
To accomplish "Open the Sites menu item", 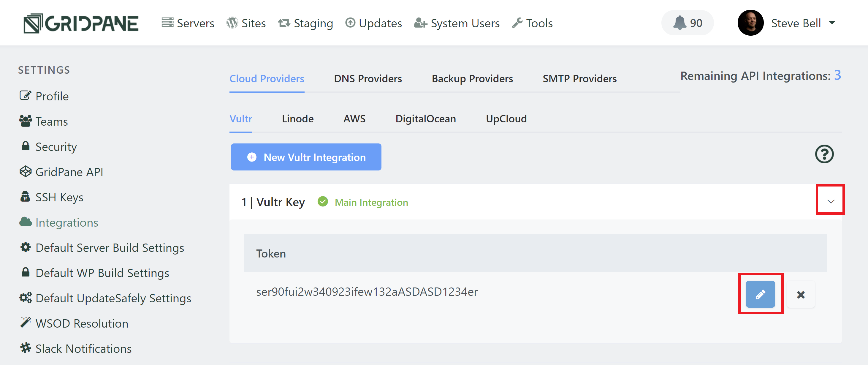I will [246, 23].
